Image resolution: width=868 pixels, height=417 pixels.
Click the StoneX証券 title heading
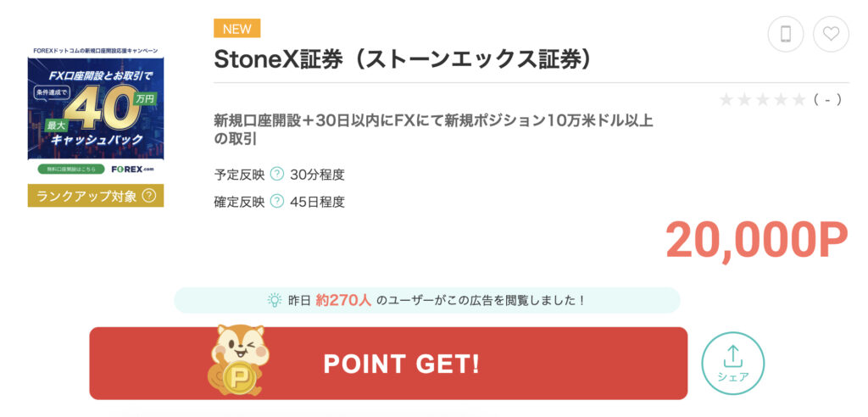(x=402, y=59)
